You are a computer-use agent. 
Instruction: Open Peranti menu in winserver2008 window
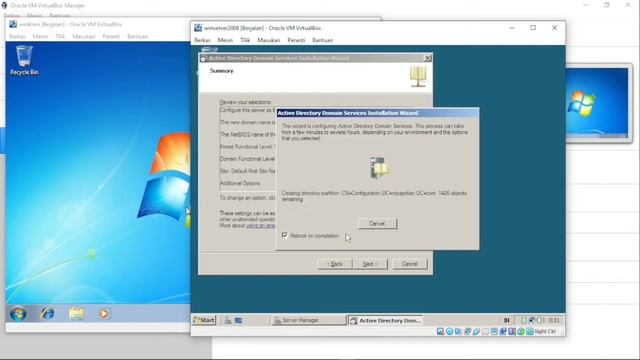point(296,40)
